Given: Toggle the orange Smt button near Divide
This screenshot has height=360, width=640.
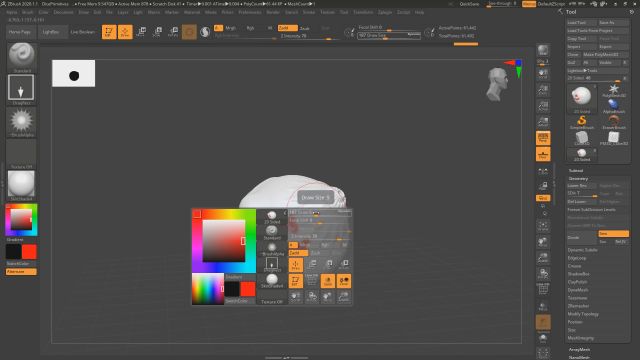Looking at the screenshot, I should point(613,233).
